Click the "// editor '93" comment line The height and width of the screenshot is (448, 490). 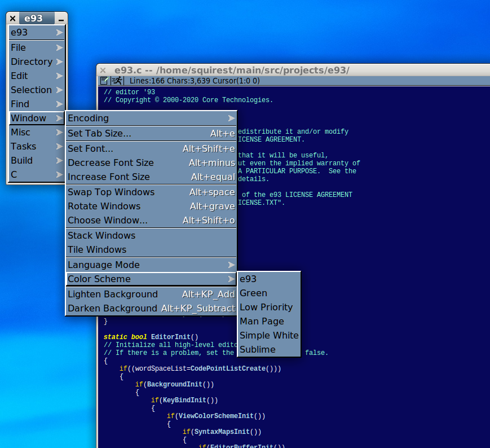point(129,92)
